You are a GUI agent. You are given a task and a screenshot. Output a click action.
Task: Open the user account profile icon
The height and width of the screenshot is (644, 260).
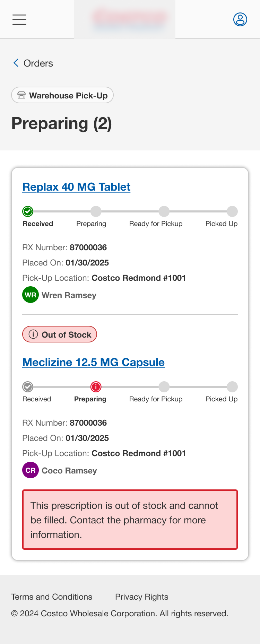pos(240,19)
